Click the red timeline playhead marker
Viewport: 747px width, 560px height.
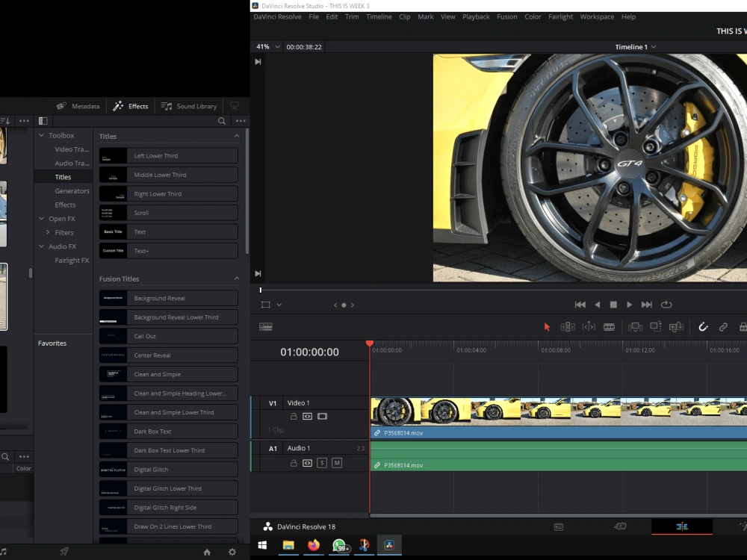pyautogui.click(x=369, y=343)
